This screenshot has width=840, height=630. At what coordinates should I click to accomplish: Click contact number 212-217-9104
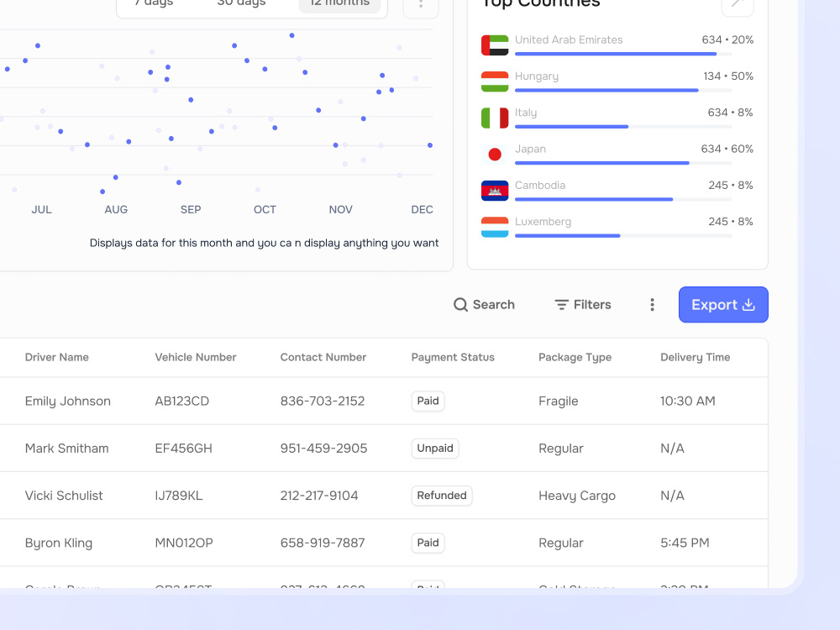click(318, 496)
